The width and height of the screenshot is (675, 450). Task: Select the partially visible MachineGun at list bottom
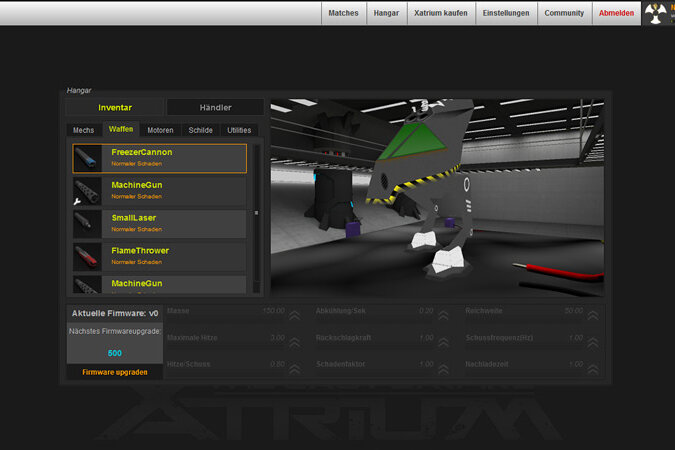160,285
